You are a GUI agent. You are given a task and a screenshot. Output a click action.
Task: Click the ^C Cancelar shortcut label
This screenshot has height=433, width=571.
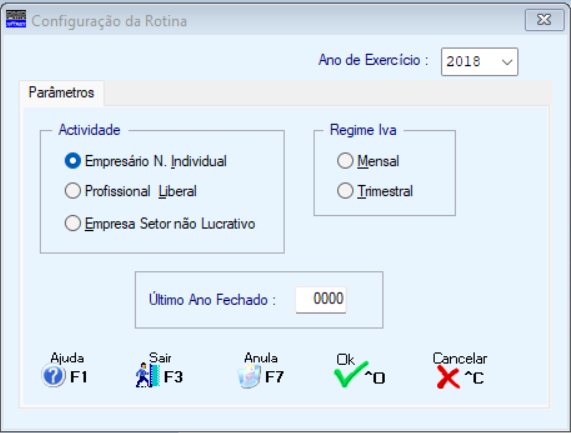point(474,378)
